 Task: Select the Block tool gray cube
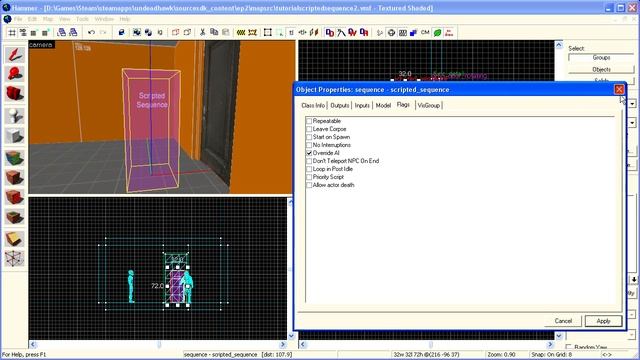click(15, 136)
